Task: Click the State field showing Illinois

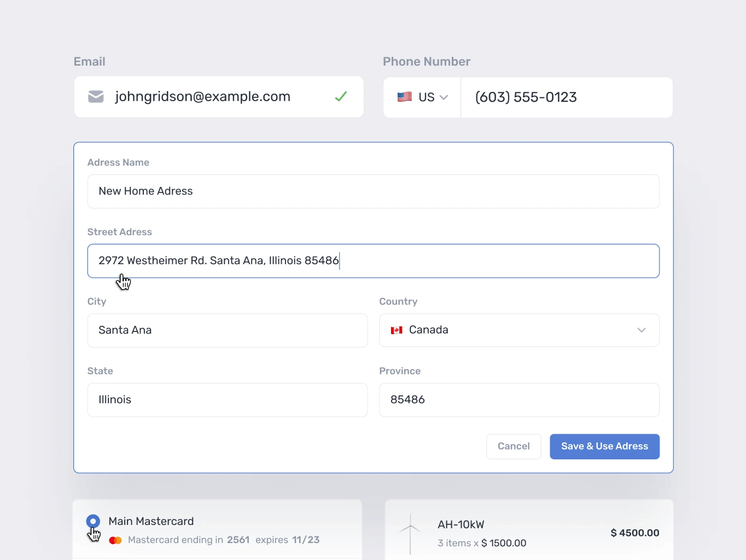Action: [227, 400]
